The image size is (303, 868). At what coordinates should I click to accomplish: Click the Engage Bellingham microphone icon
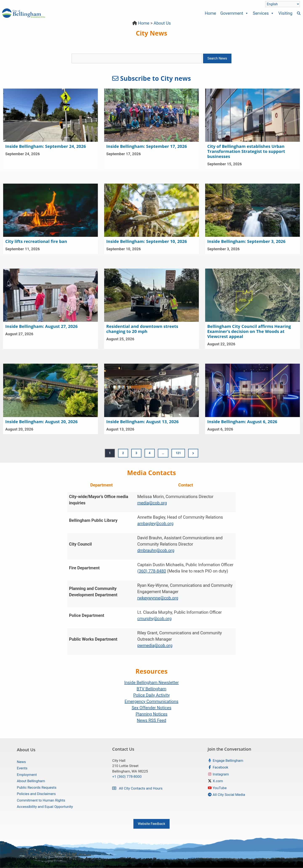[x=210, y=761]
